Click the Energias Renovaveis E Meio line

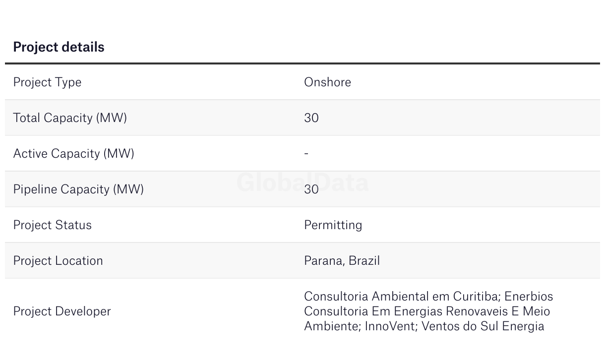pos(472,311)
